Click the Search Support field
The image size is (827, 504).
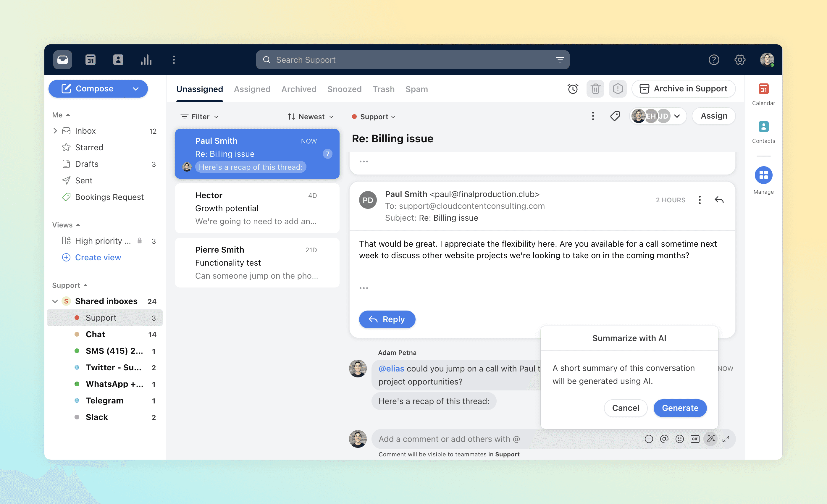pyautogui.click(x=413, y=60)
